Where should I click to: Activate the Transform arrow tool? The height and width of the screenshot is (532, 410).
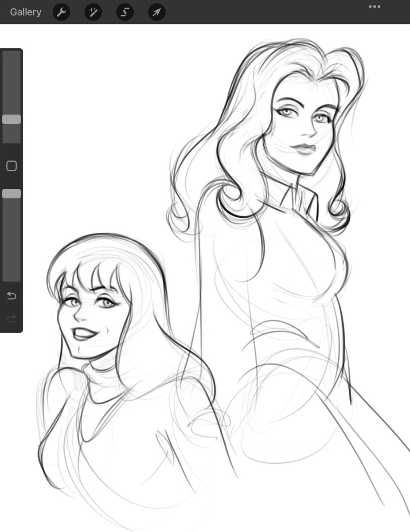157,12
